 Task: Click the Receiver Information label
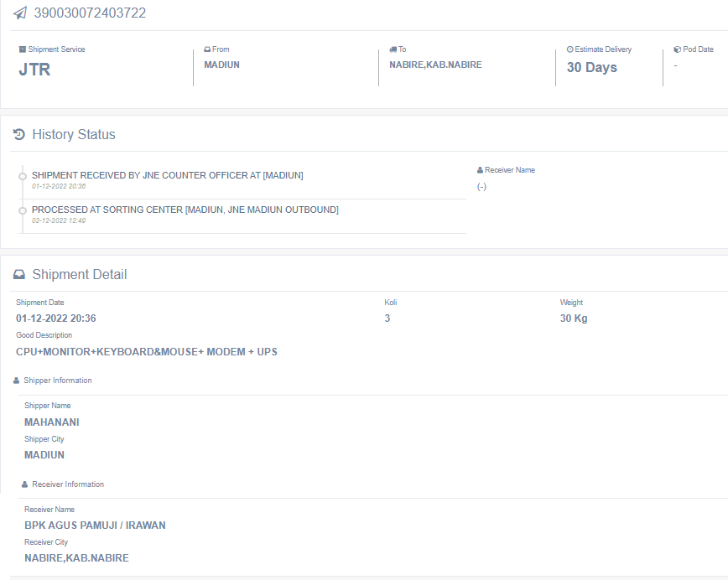pos(68,484)
